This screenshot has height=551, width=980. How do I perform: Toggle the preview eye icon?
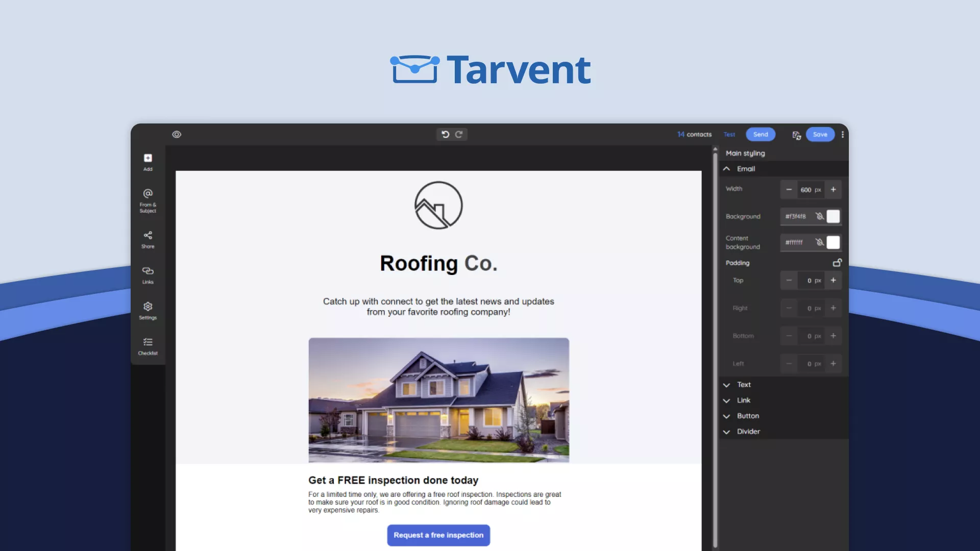point(177,134)
